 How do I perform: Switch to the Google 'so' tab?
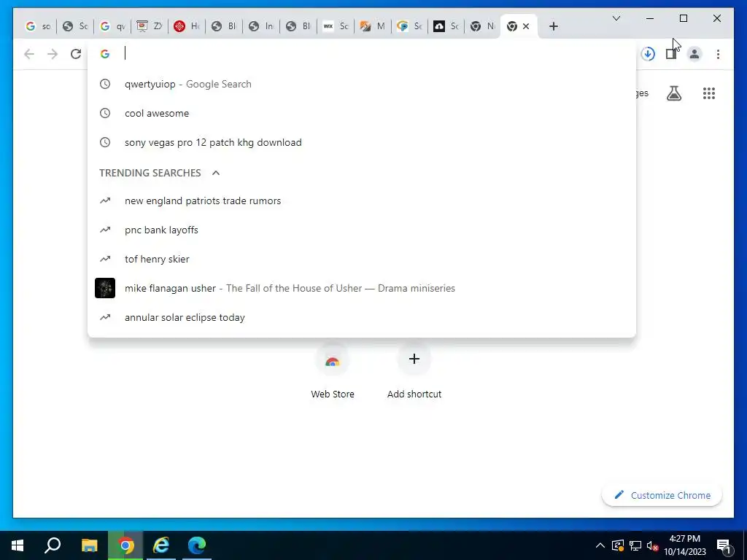tap(38, 26)
